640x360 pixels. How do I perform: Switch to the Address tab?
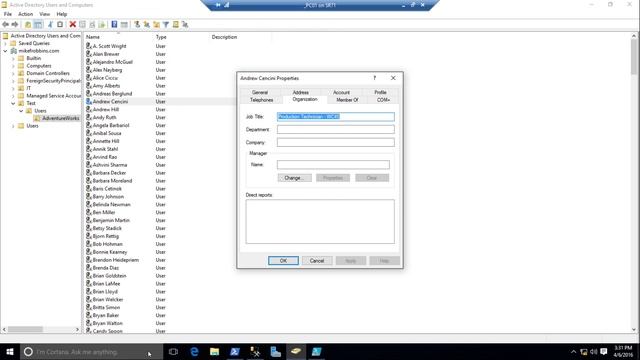(300, 92)
